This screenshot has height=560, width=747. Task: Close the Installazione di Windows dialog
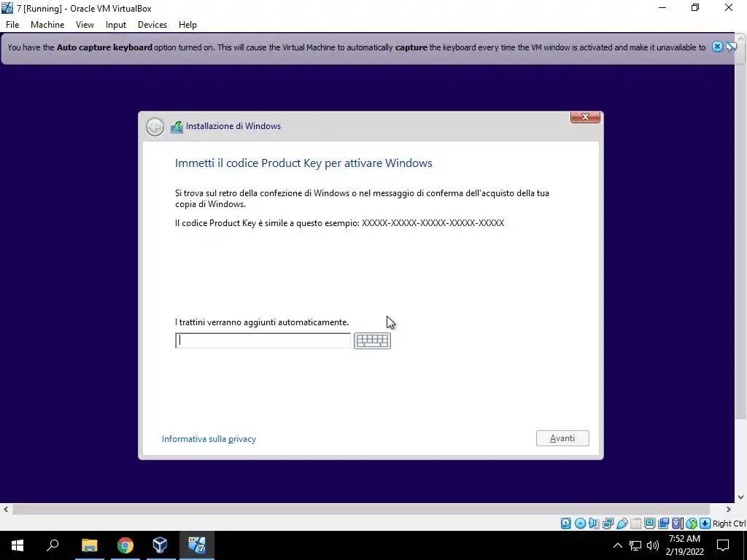pos(585,117)
